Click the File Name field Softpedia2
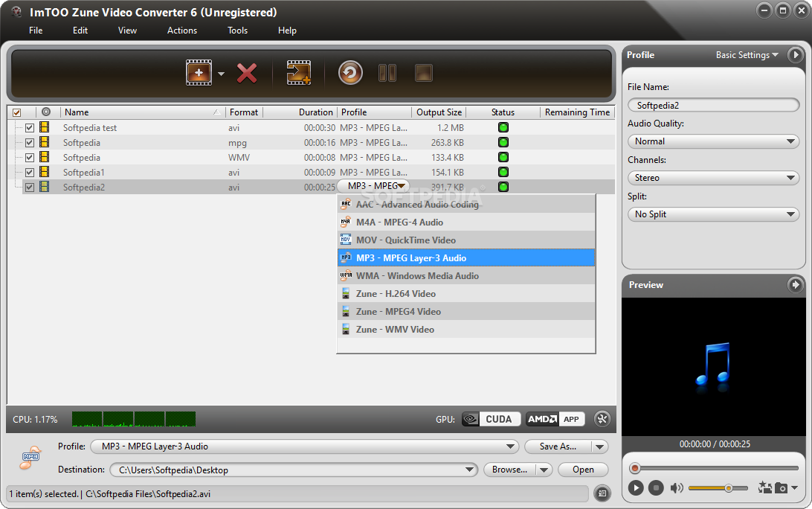The width and height of the screenshot is (812, 509). coord(714,105)
